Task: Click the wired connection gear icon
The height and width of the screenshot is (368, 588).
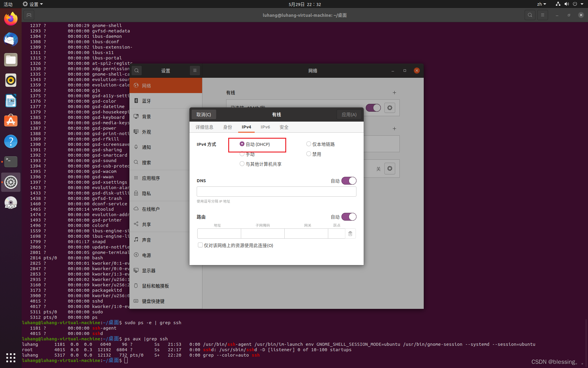Action: point(389,108)
